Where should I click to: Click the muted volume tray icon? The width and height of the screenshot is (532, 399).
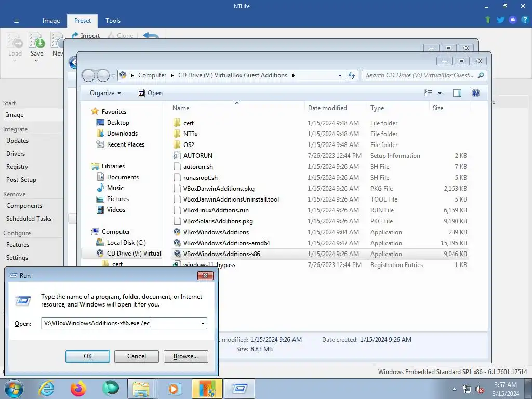tap(480, 390)
